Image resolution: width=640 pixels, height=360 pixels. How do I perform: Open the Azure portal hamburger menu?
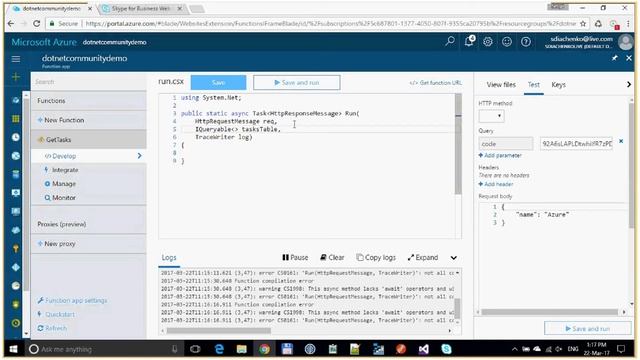(16, 60)
